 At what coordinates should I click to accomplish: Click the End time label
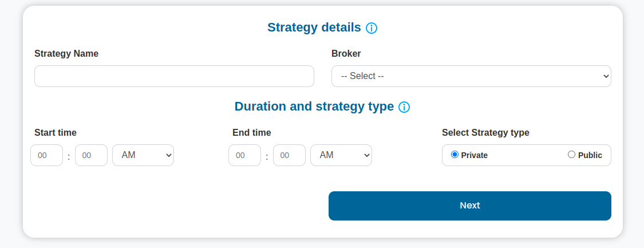pyautogui.click(x=252, y=133)
